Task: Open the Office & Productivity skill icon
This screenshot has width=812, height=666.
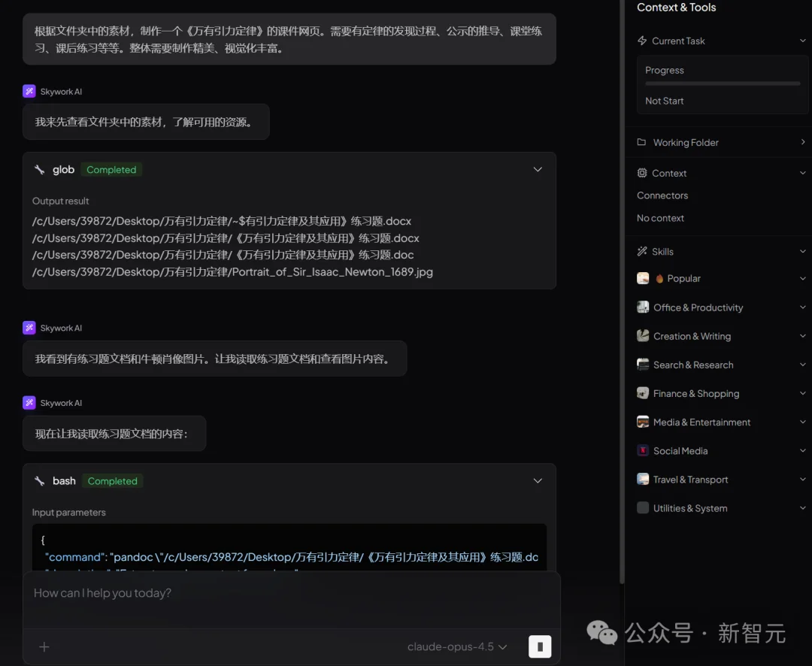Action: [643, 307]
